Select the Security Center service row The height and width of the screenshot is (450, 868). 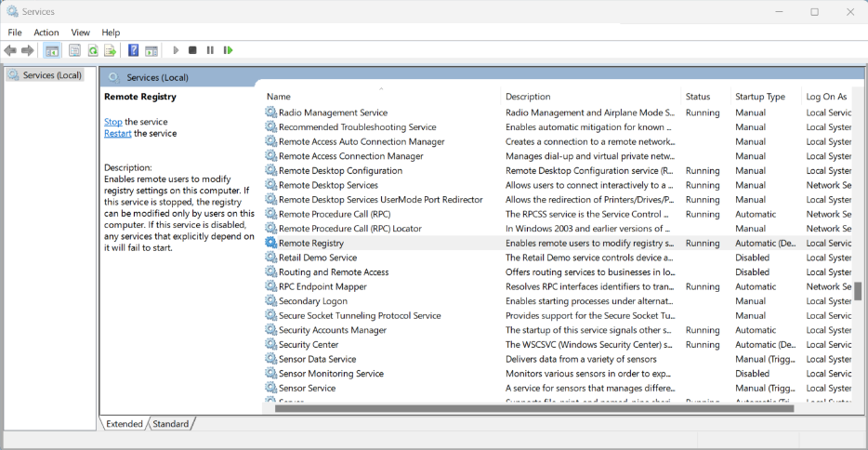309,345
